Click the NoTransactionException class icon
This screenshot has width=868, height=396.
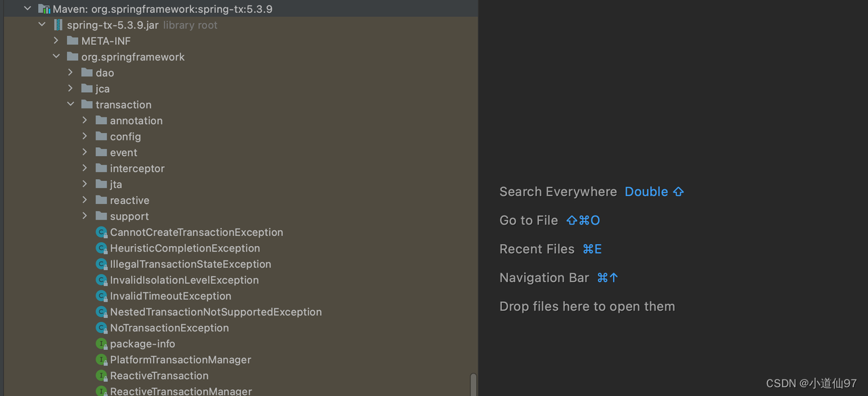[x=102, y=328]
